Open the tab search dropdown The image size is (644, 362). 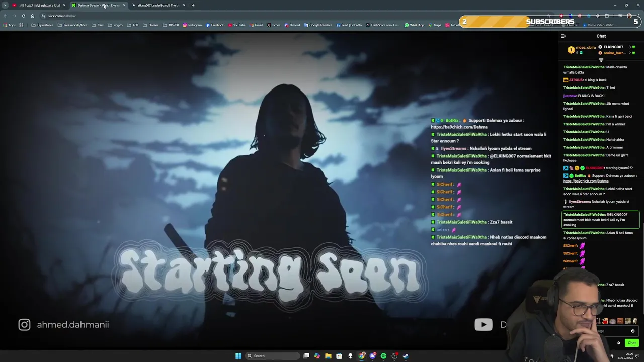pos(5,5)
